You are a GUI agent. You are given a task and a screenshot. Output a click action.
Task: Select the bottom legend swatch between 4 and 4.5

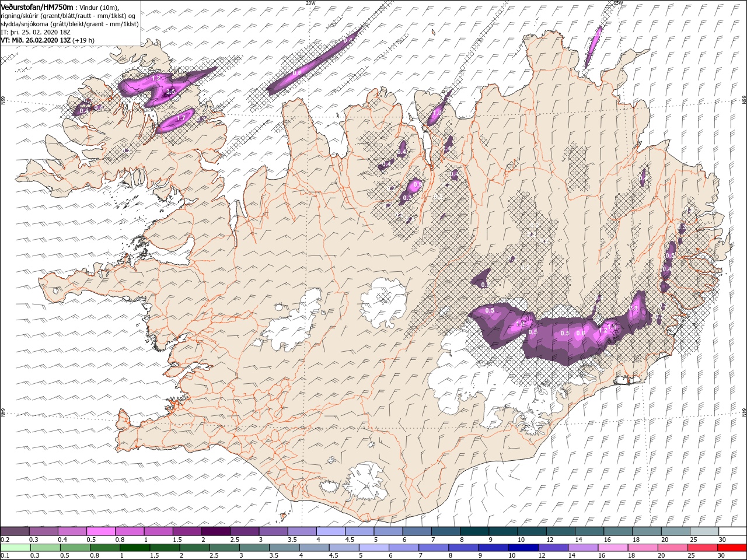pos(313,548)
